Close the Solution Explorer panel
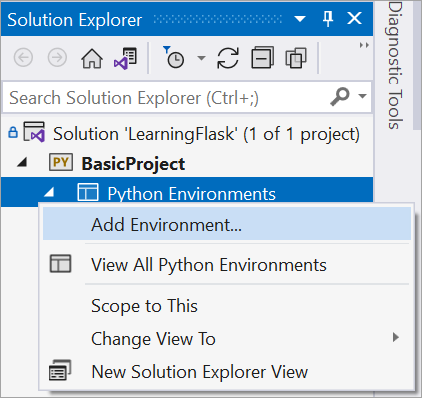422x398 pixels. [x=354, y=18]
